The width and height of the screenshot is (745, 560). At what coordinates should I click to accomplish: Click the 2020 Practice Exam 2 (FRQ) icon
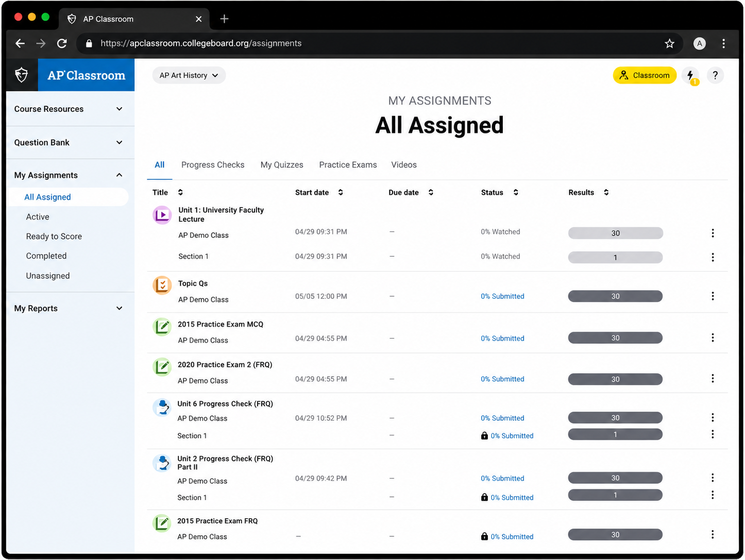(x=162, y=367)
